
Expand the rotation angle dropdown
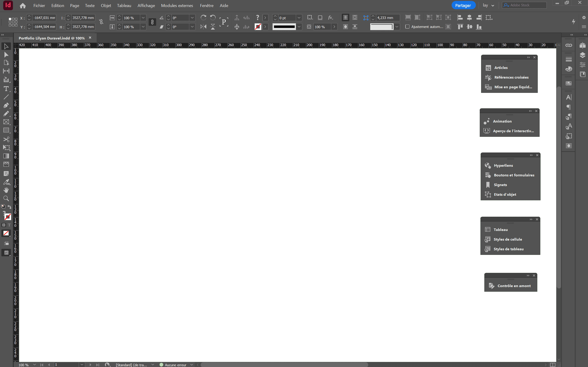click(x=192, y=18)
